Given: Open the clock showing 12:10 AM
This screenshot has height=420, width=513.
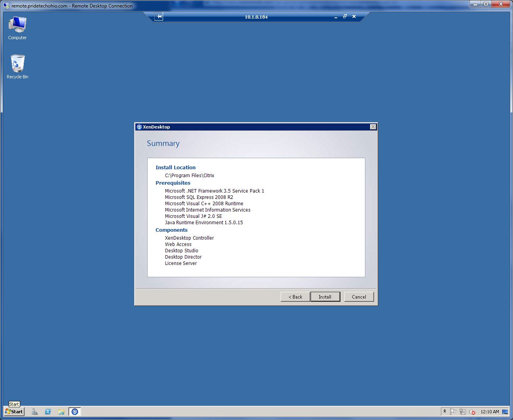Looking at the screenshot, I should point(490,412).
